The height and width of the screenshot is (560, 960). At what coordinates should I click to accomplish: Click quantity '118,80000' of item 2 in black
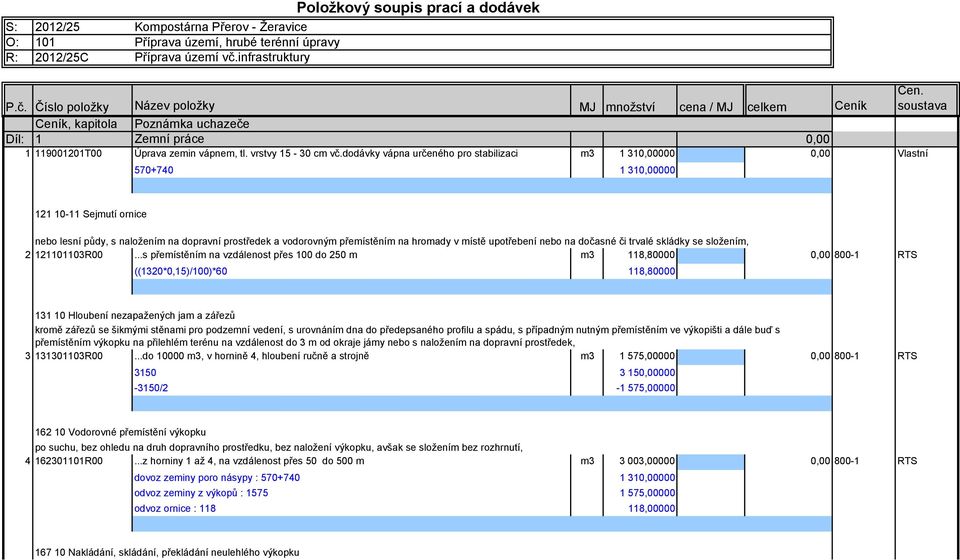point(651,255)
